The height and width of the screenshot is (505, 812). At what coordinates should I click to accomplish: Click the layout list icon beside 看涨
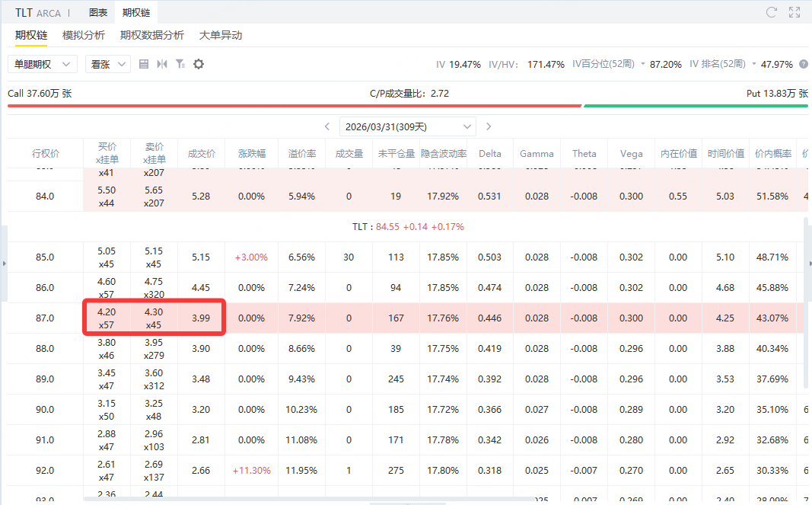[144, 65]
